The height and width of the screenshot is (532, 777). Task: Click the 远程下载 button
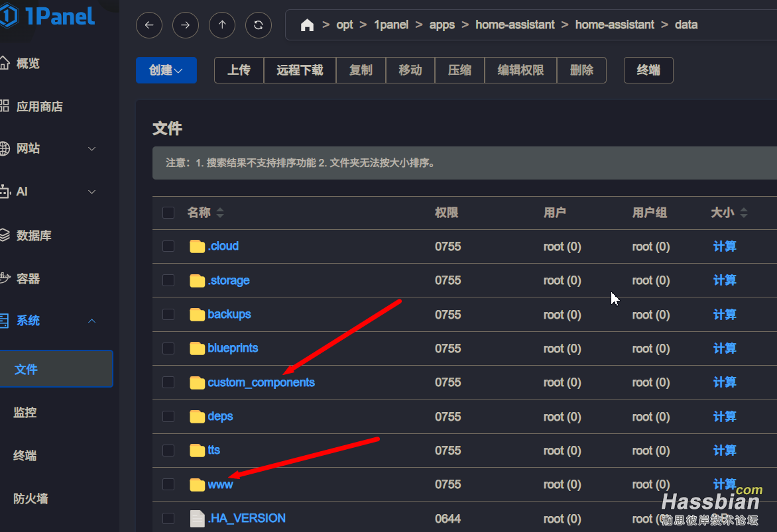300,70
